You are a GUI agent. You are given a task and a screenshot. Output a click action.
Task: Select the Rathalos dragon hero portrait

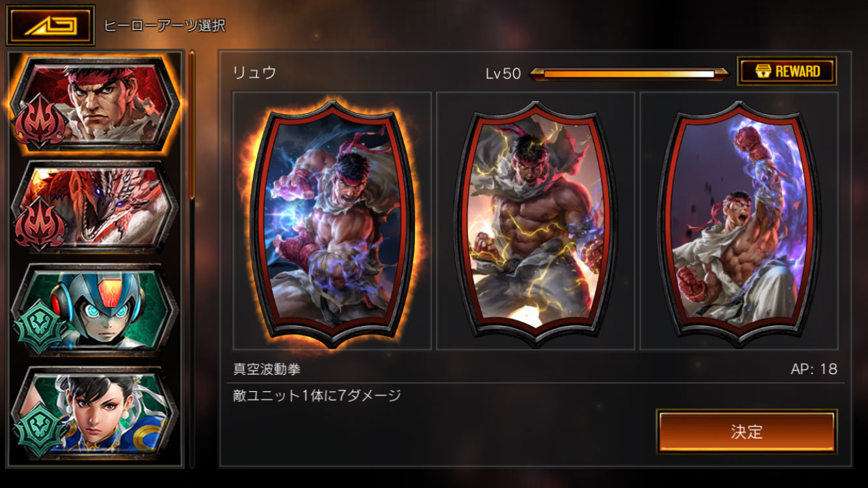95,206
